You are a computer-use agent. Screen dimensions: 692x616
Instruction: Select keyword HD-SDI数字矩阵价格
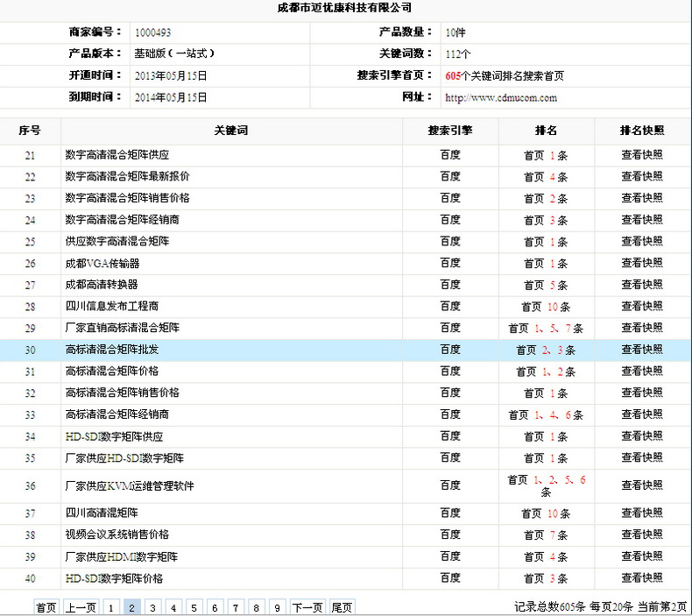point(114,578)
